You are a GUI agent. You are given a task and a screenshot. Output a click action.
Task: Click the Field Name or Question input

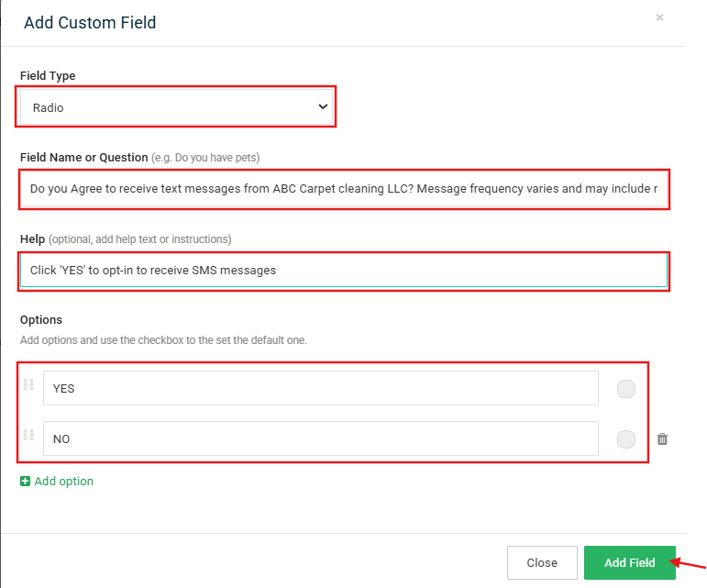click(344, 189)
